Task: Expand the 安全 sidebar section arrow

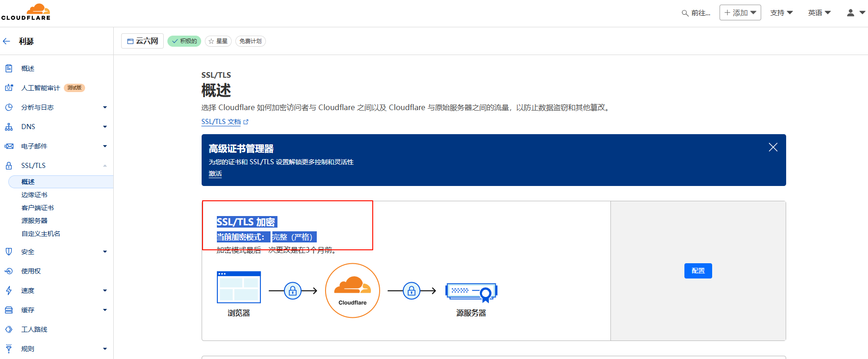Action: (105, 252)
